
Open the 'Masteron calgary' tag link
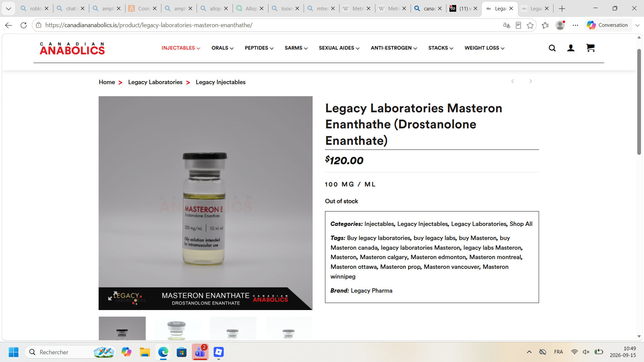tap(383, 257)
